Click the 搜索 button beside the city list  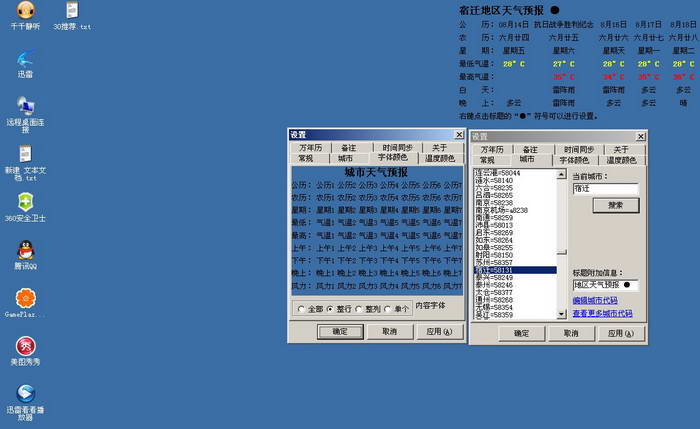pos(615,205)
